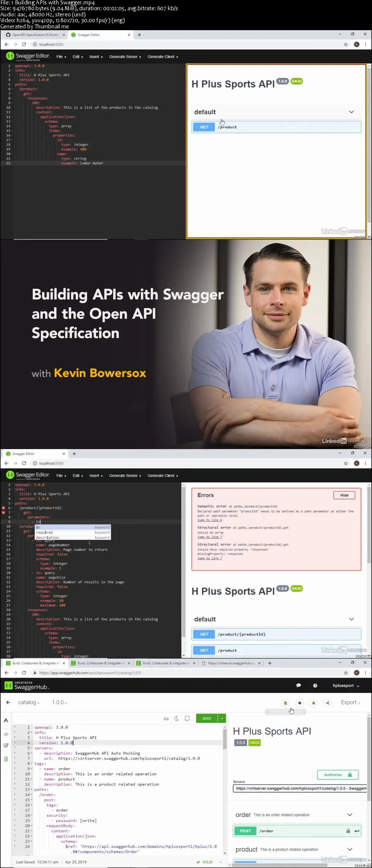Click the Authorize button
Image resolution: width=372 pixels, height=868 pixels.
coord(338,775)
